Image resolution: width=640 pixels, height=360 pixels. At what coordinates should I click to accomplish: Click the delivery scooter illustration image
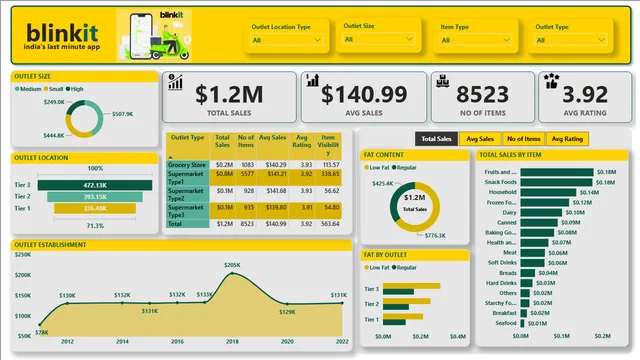pos(154,36)
